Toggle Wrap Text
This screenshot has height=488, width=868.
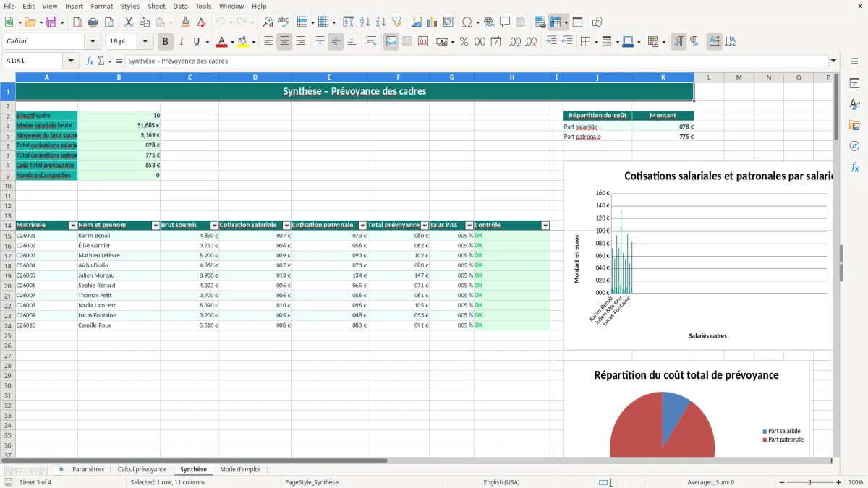[x=372, y=42]
